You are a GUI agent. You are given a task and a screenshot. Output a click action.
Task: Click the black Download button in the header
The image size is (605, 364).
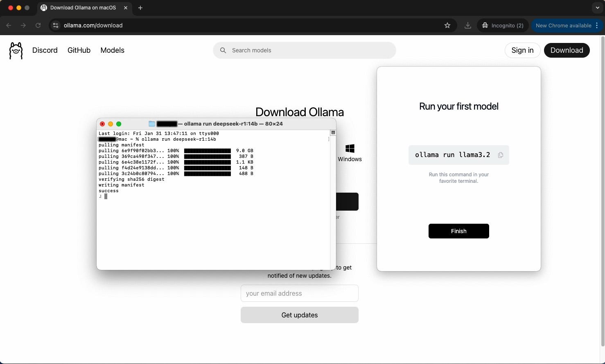point(567,50)
